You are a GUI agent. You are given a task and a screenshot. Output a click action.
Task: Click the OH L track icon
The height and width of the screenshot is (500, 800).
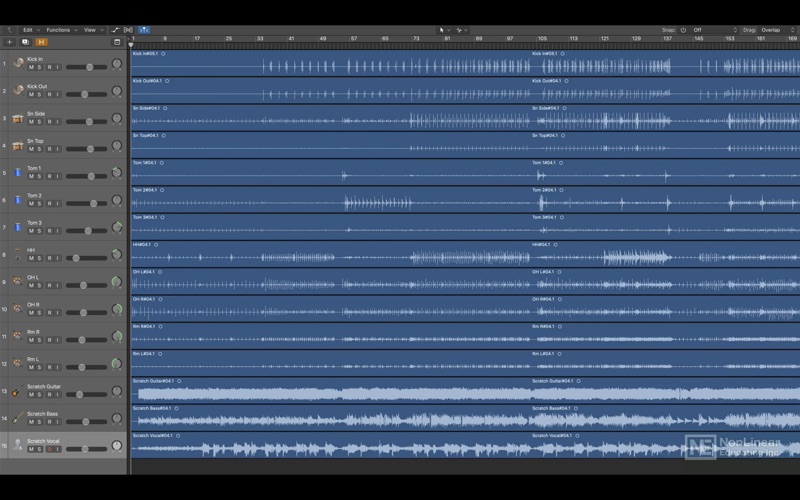click(18, 282)
